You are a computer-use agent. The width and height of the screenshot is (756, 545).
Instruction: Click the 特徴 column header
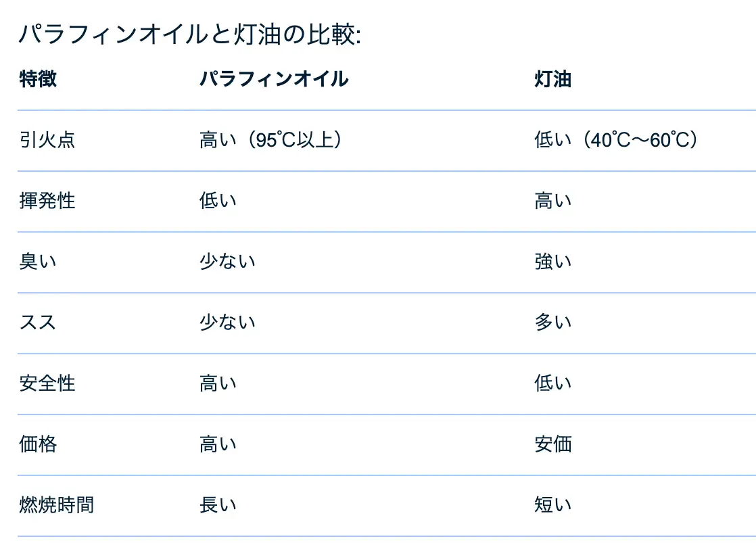click(38, 79)
